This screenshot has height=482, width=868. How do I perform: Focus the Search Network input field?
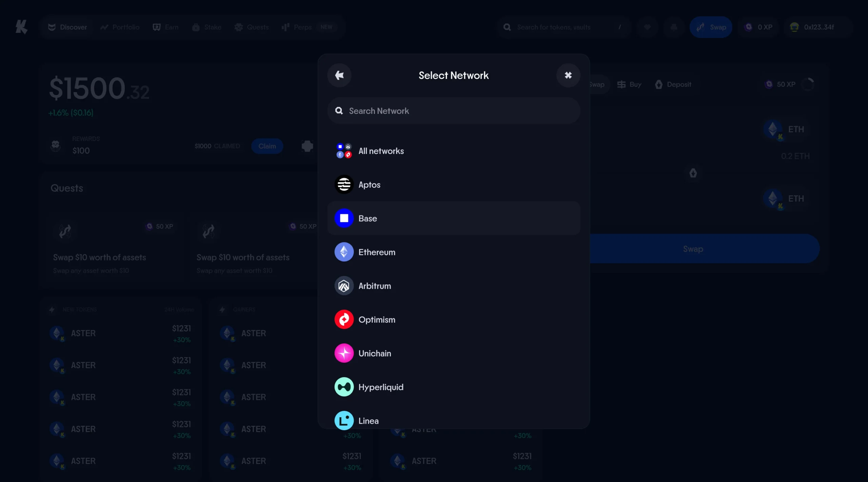click(454, 111)
